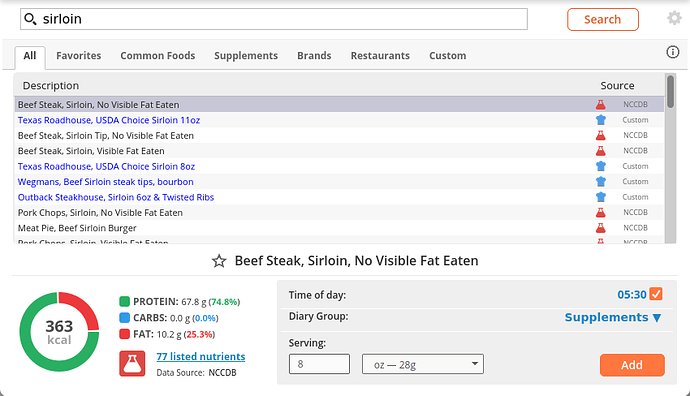The width and height of the screenshot is (690, 396).
Task: Switch to the Favorites tab
Action: point(78,56)
